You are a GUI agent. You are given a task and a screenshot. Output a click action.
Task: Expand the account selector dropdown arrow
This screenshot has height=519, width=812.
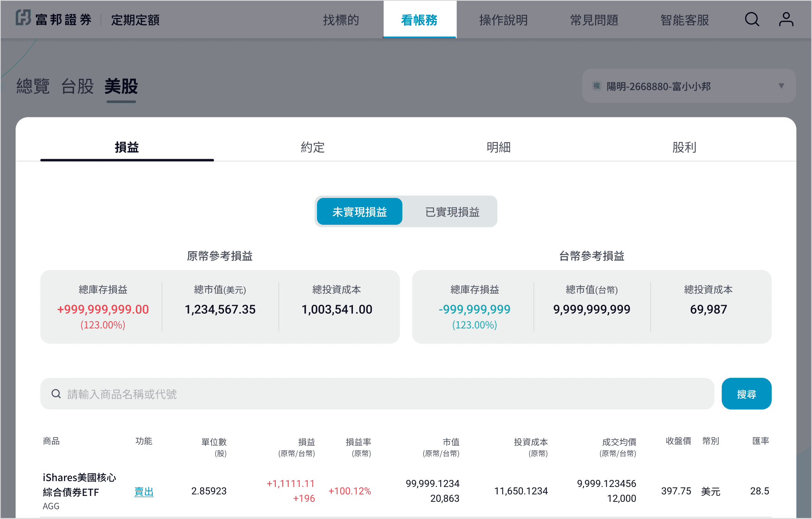pos(781,86)
